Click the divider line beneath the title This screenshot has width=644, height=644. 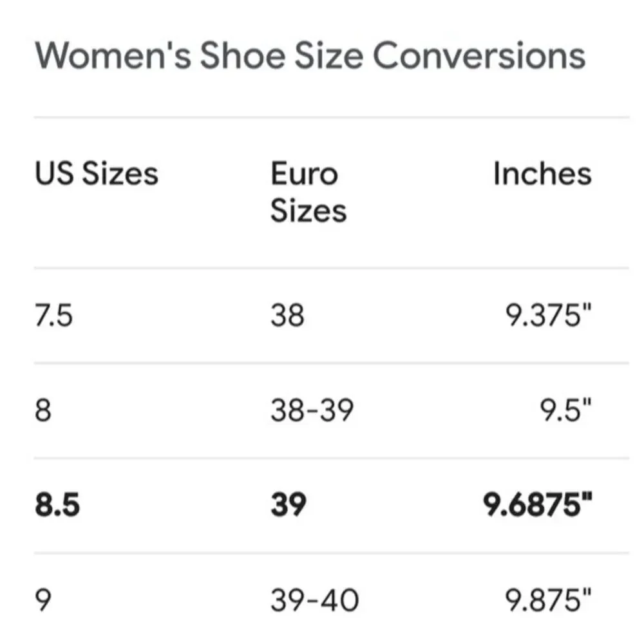pos(331,117)
